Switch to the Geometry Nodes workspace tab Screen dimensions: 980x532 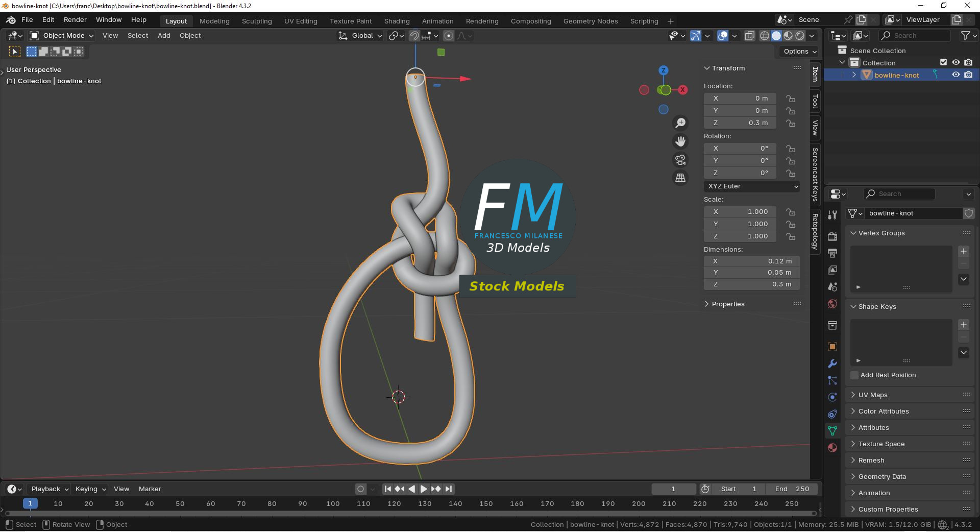click(591, 21)
